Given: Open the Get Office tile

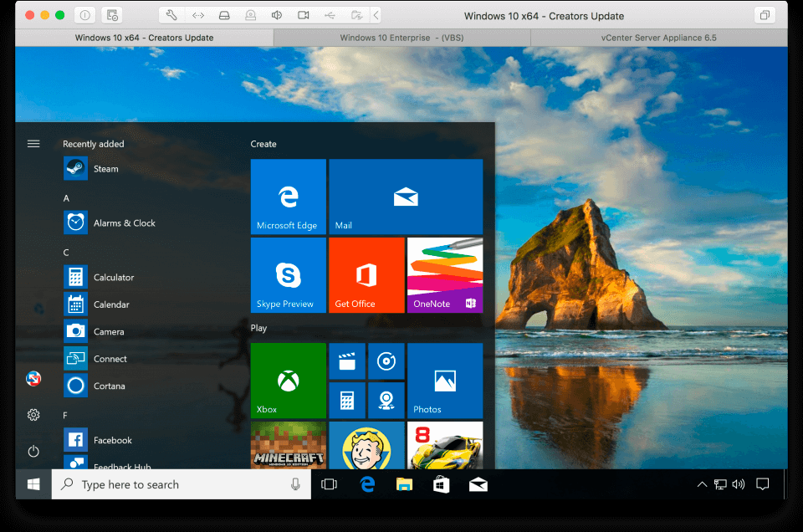Looking at the screenshot, I should point(366,275).
